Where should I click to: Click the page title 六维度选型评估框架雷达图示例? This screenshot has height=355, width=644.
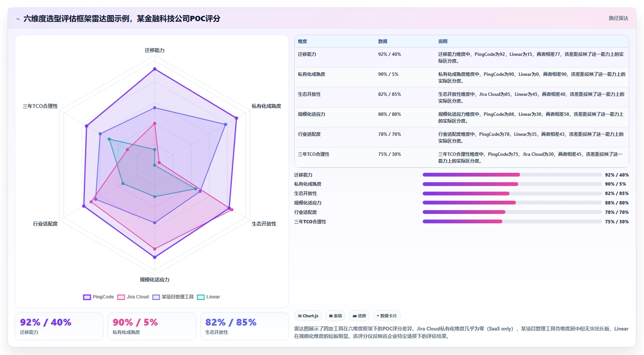(122, 18)
